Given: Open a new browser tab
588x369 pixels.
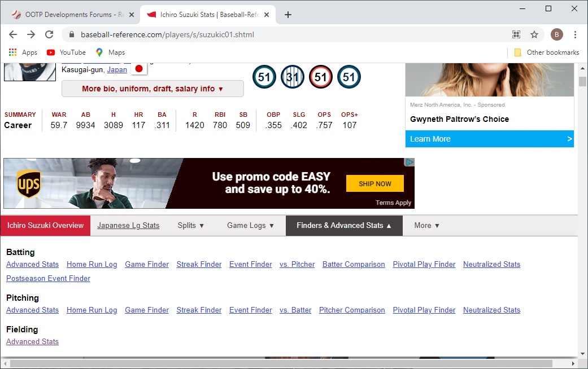Looking at the screenshot, I should click(288, 15).
